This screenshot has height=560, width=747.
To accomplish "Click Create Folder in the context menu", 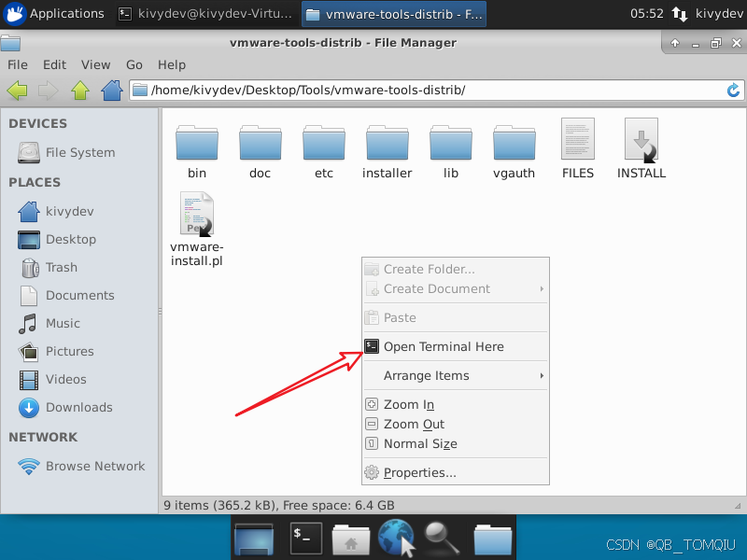I will click(456, 270).
